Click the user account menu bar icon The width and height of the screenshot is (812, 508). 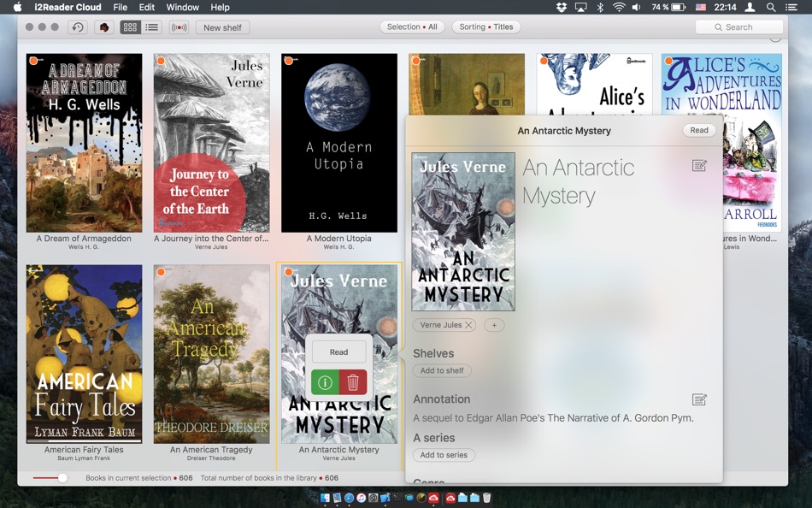750,7
